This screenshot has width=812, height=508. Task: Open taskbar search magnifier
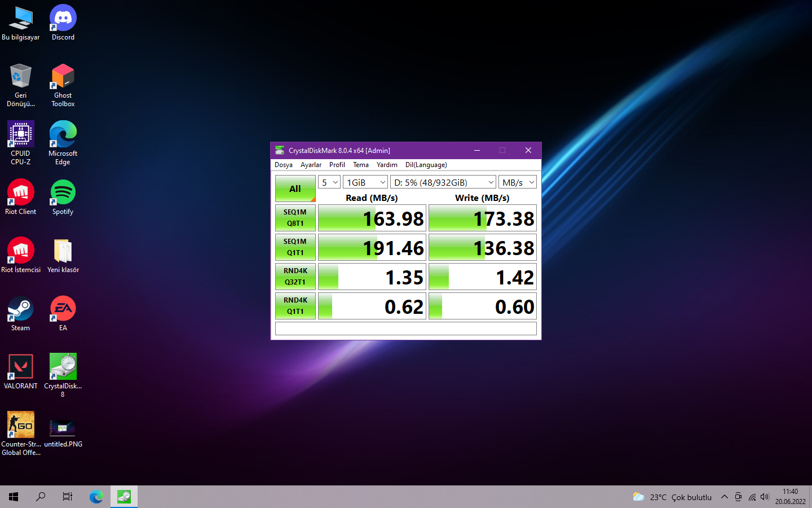41,497
